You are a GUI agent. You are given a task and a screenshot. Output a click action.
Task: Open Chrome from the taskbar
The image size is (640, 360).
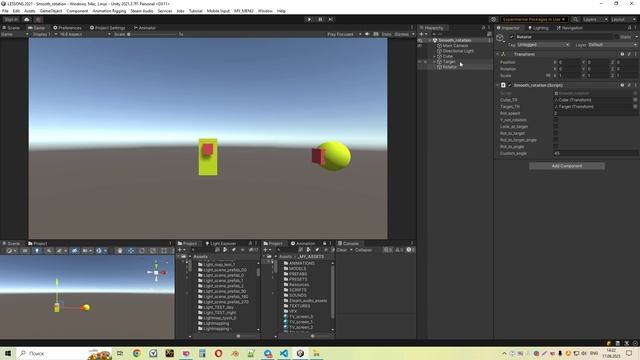click(137, 353)
